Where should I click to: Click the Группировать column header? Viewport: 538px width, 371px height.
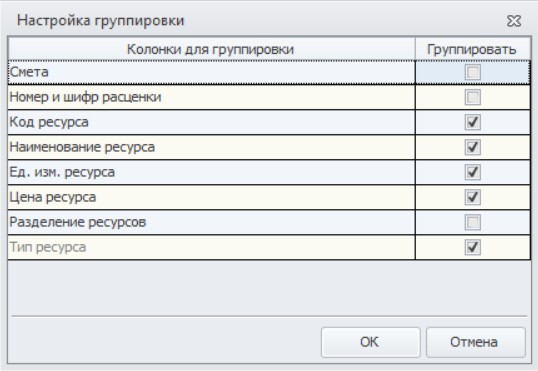coord(473,49)
